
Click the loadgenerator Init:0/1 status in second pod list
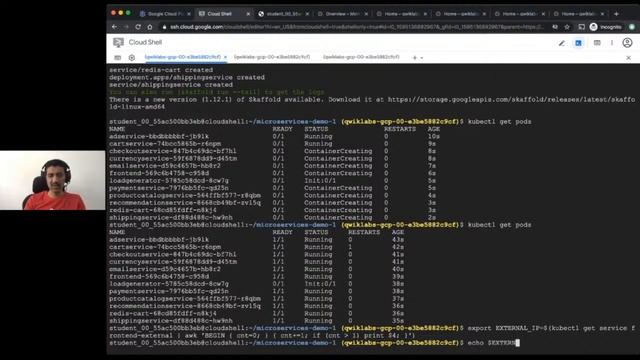(320, 284)
